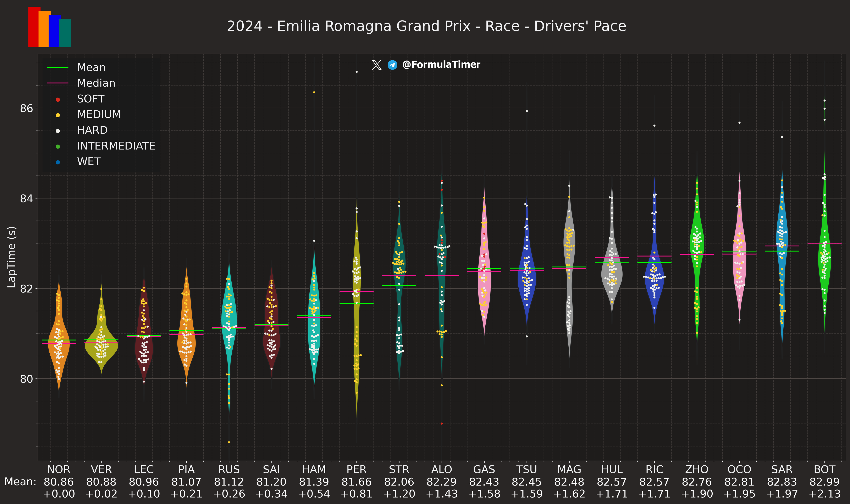
Task: Click the mean value 82.06
Action: pyautogui.click(x=399, y=482)
